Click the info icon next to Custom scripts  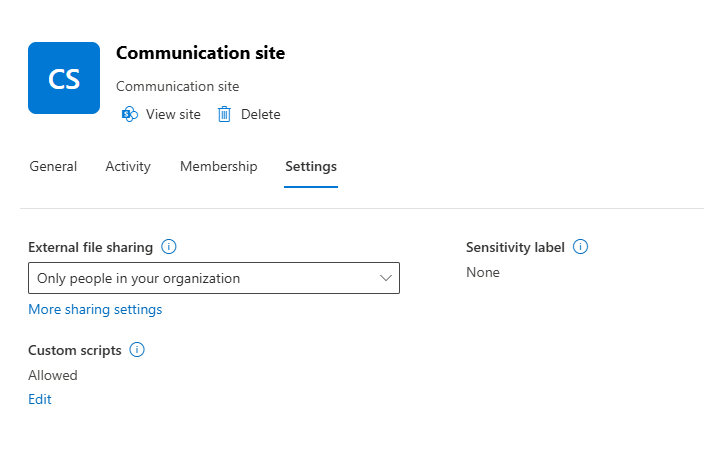click(138, 350)
